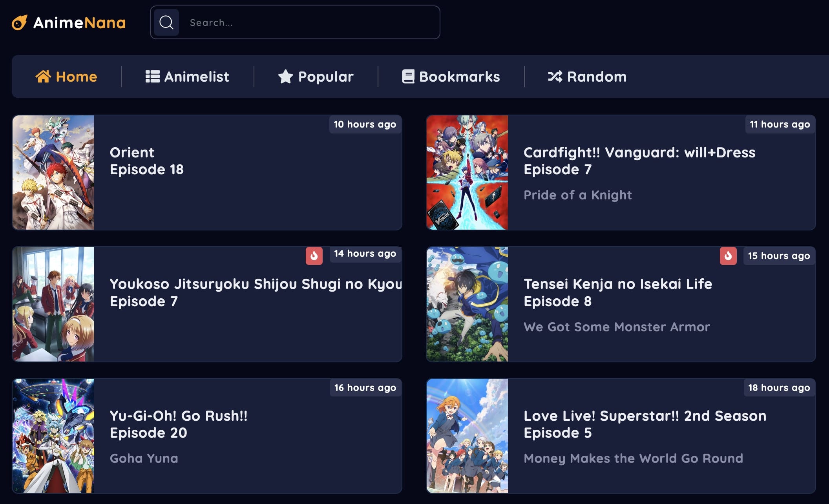Select the shuffle icon beside Random
Viewport: 829px width, 504px height.
(x=555, y=77)
